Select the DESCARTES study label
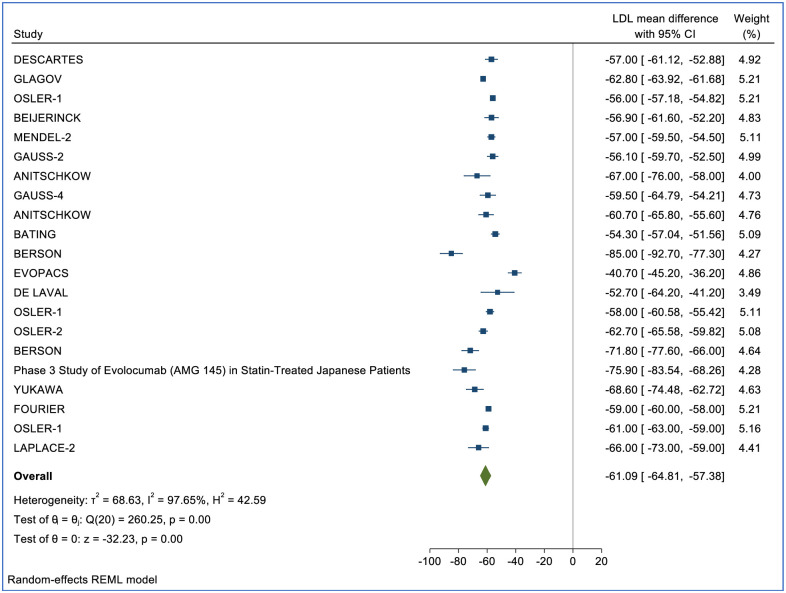This screenshot has height=593, width=786. (48, 59)
